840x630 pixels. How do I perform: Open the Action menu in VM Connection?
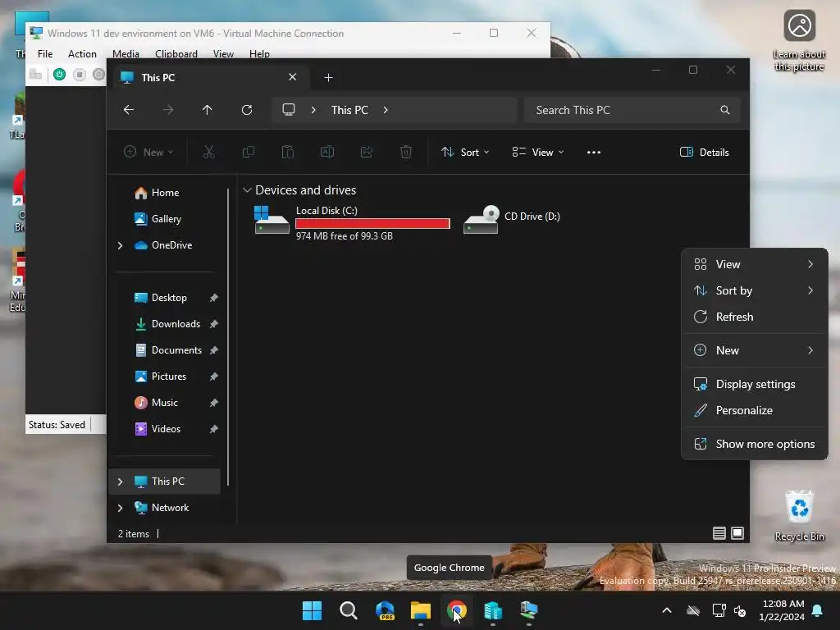tap(82, 53)
